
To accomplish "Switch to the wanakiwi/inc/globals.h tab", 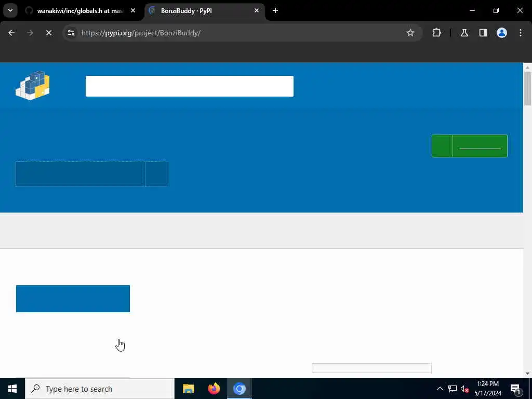I will [81, 11].
